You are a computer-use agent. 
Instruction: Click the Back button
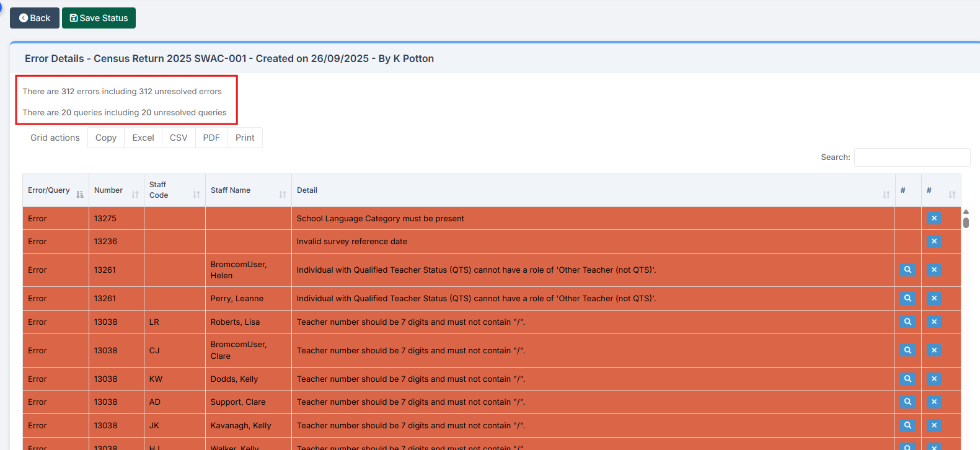tap(35, 18)
